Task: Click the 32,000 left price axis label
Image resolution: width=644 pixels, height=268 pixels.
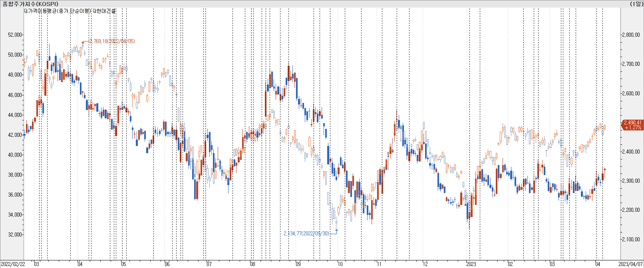Action: pyautogui.click(x=15, y=235)
